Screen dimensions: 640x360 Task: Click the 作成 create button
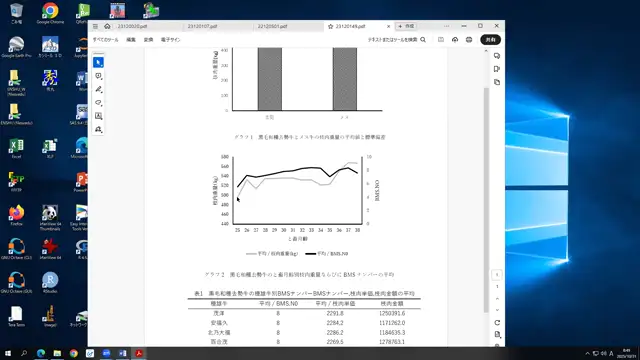(x=406, y=26)
